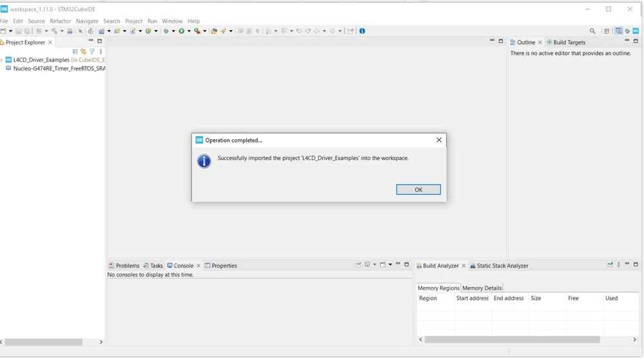Click the New C Source File icon
This screenshot has width=644, height=358.
click(x=133, y=31)
